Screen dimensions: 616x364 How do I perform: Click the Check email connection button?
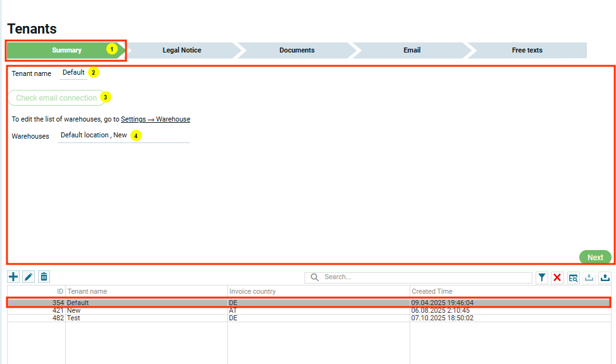coord(56,98)
